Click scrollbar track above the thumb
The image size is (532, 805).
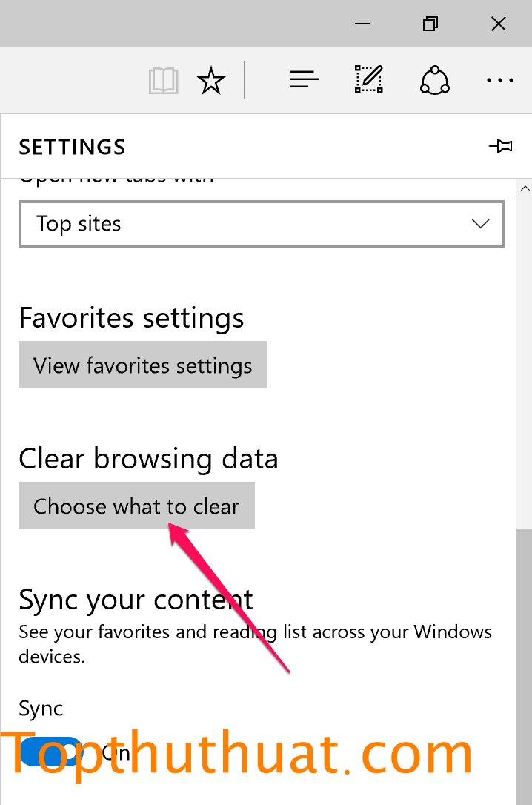pyautogui.click(x=525, y=362)
